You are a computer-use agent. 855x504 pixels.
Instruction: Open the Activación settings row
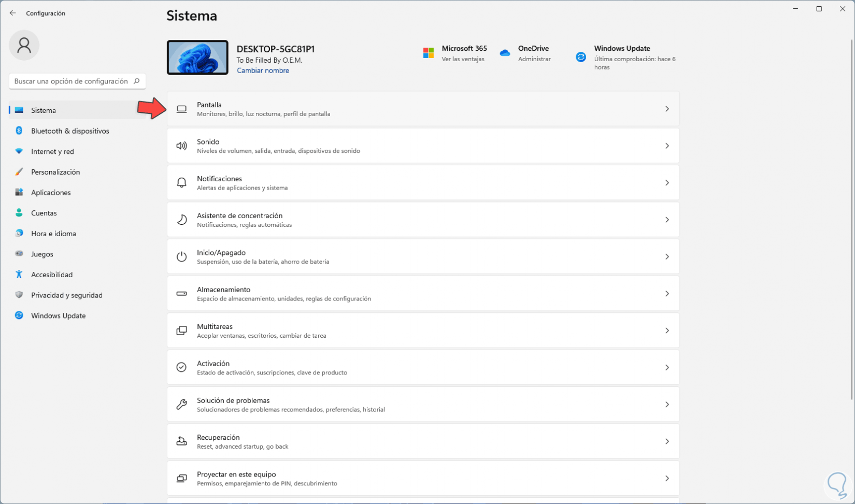click(423, 367)
